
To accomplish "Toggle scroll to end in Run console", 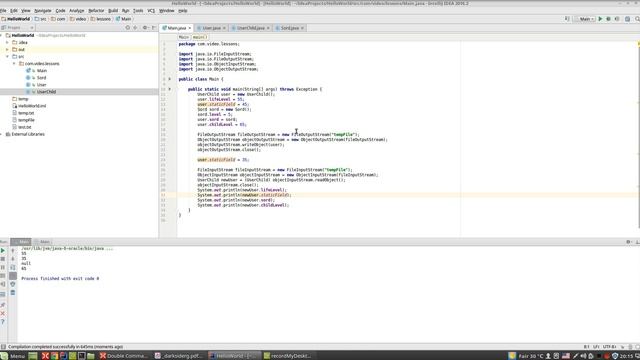I will tap(13, 276).
